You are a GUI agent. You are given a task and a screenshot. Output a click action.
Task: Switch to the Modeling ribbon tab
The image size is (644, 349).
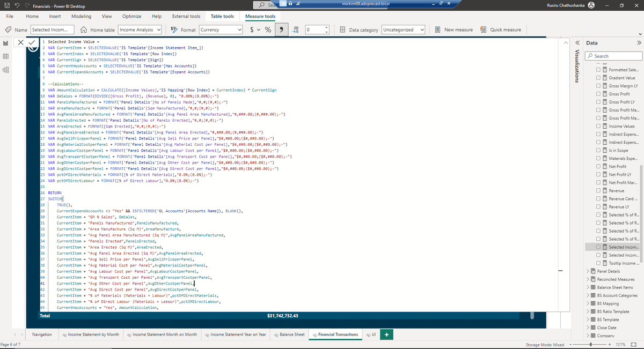[81, 17]
